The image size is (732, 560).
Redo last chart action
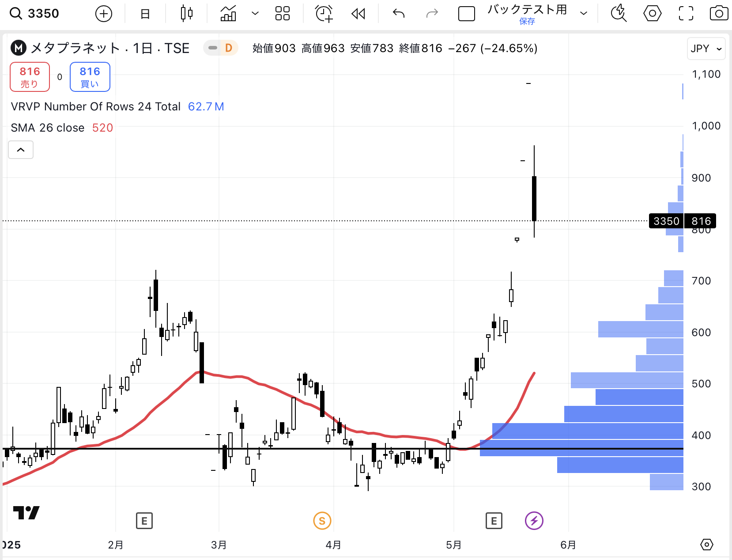(432, 14)
